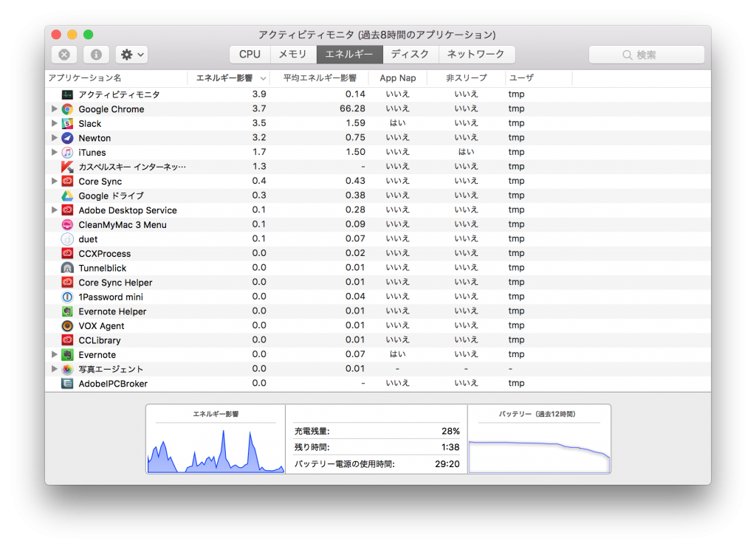Expand the 写真エージェント row
This screenshot has height=549, width=756.
tap(55, 369)
